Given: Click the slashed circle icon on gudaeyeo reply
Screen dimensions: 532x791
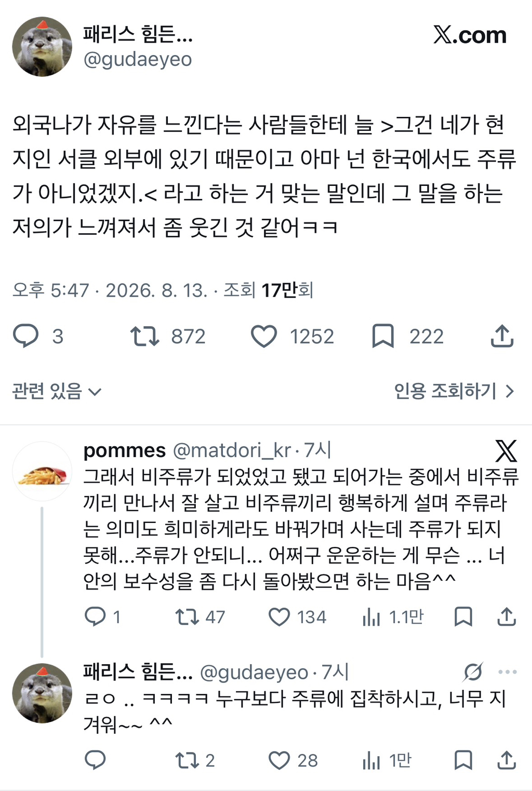Looking at the screenshot, I should click(x=473, y=672).
